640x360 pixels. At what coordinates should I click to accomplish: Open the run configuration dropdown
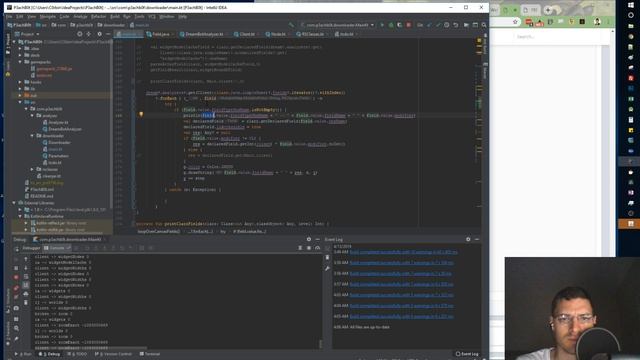338,25
